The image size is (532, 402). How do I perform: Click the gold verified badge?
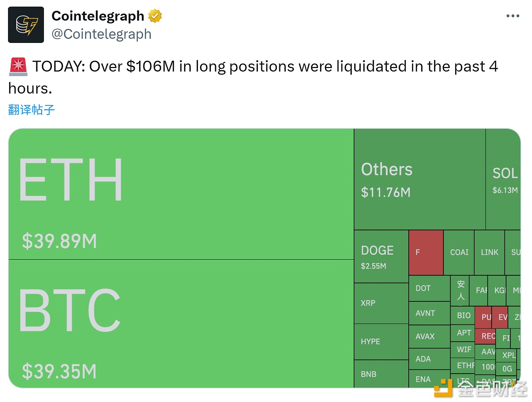(155, 16)
